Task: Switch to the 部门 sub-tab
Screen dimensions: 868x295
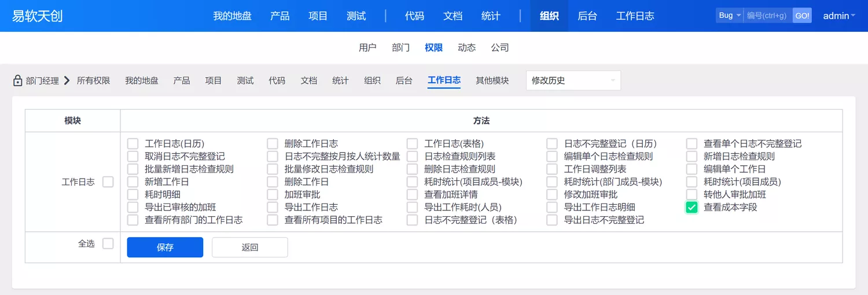Action: pyautogui.click(x=400, y=48)
